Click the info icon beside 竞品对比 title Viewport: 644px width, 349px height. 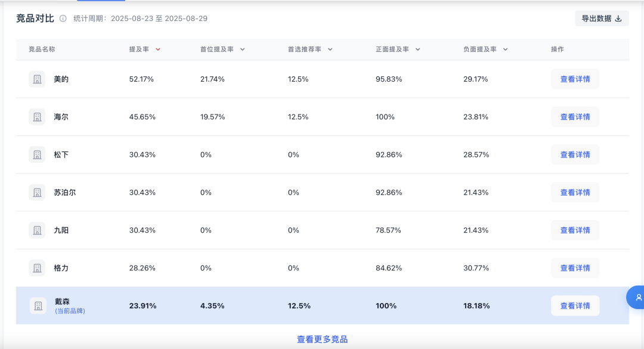tap(63, 18)
